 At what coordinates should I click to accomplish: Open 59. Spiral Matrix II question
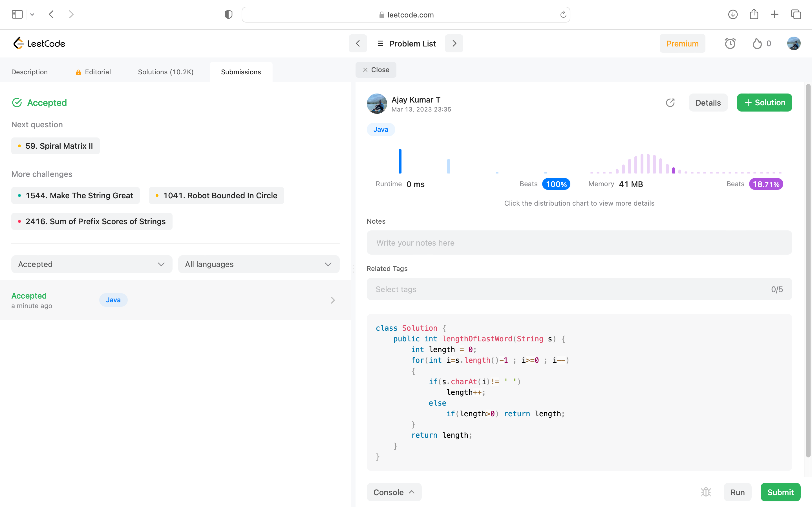point(56,146)
